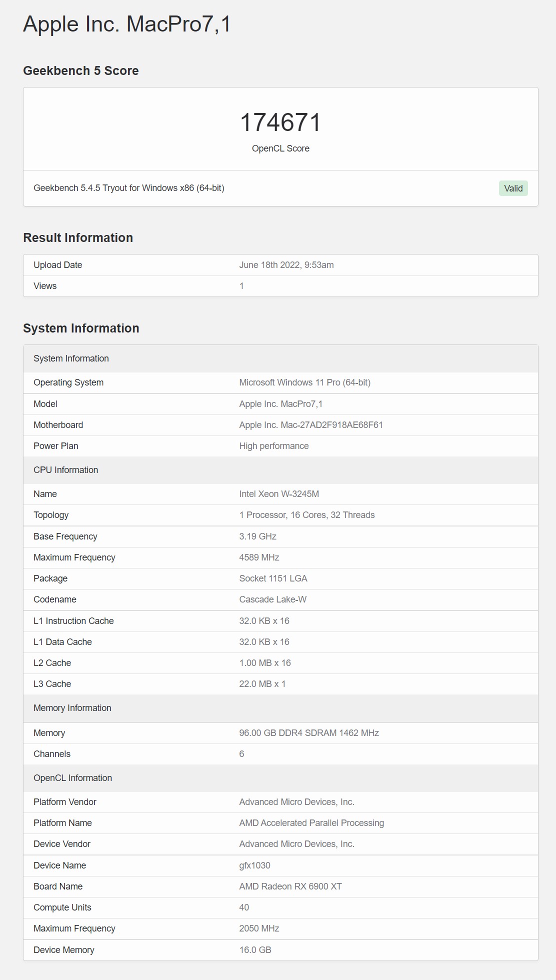
Task: Click the Device Name label
Action: coord(60,865)
